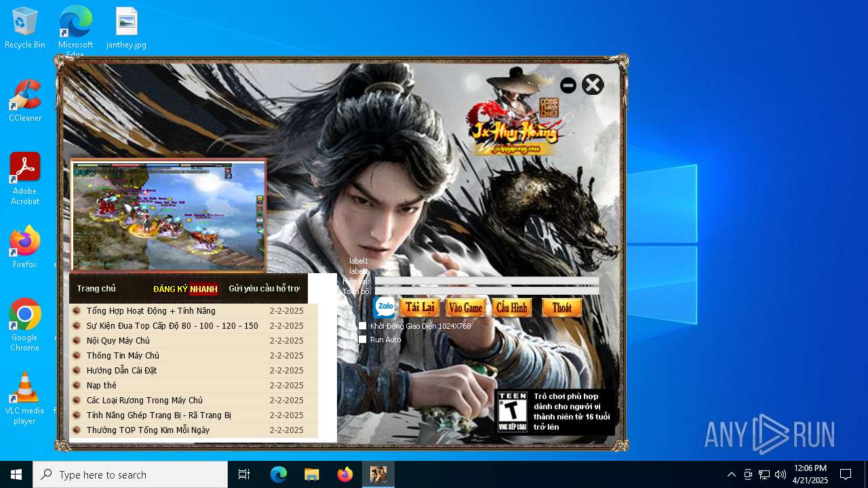Image resolution: width=868 pixels, height=488 pixels.
Task: Click the TEEN rating badge
Action: pyautogui.click(x=512, y=411)
